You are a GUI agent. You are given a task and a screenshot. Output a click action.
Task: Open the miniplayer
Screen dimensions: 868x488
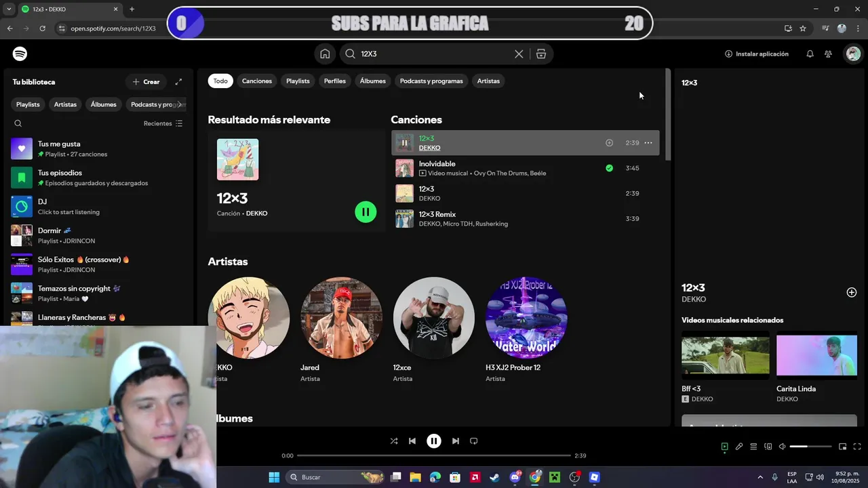click(x=842, y=447)
